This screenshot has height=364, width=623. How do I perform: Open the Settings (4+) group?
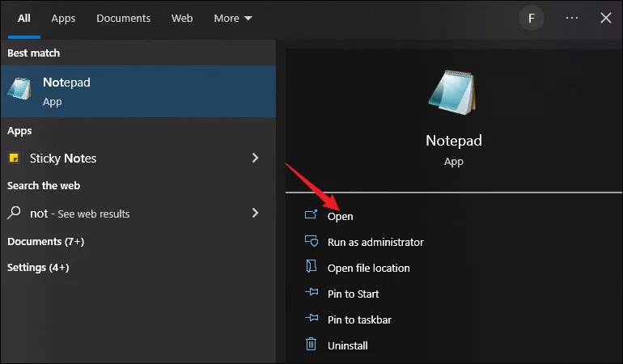point(38,268)
